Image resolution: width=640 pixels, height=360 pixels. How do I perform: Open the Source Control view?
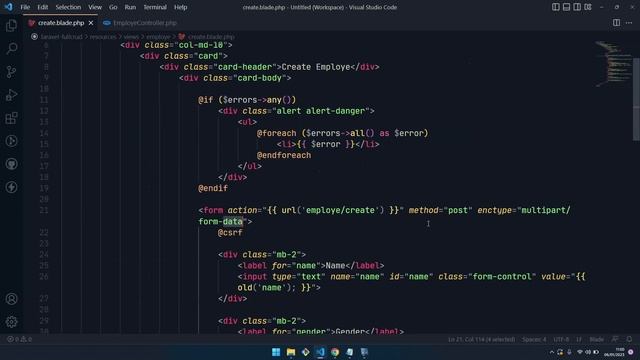11,72
